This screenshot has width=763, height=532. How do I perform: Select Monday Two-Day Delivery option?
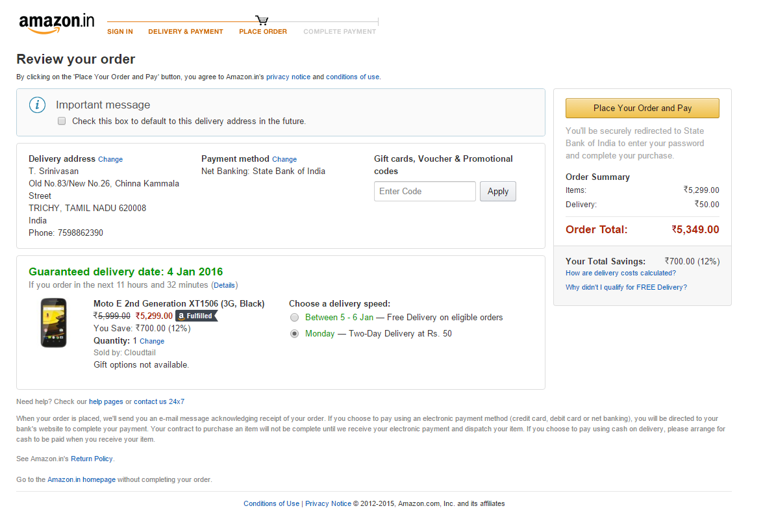point(294,334)
